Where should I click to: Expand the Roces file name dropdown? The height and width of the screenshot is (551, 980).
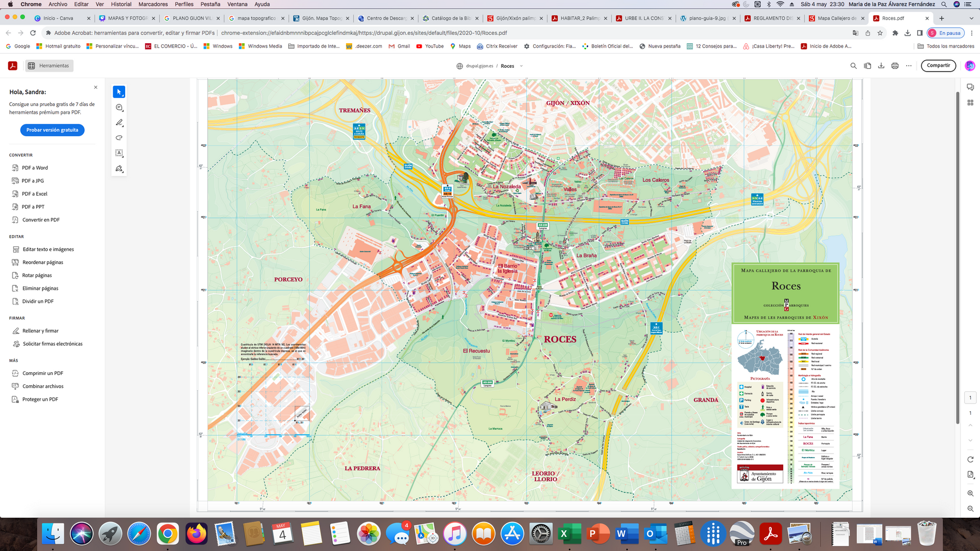[521, 66]
